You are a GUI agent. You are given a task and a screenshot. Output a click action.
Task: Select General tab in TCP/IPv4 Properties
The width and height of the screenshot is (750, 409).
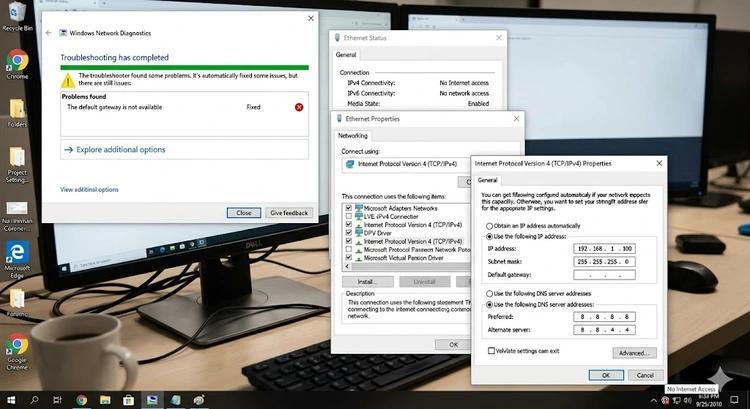(487, 180)
